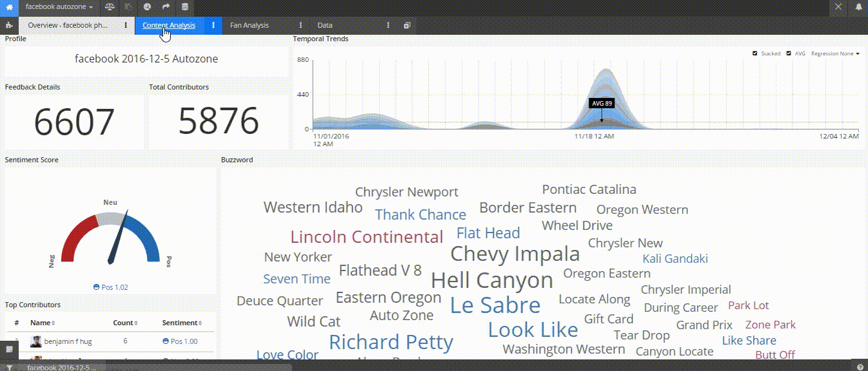
Task: Click the smiley icon beside Pos 1.00
Action: tap(166, 341)
